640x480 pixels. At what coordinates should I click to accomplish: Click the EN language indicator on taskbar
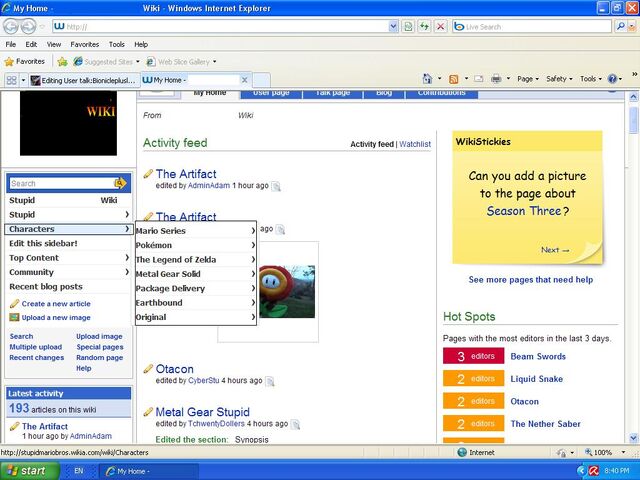pyautogui.click(x=79, y=471)
